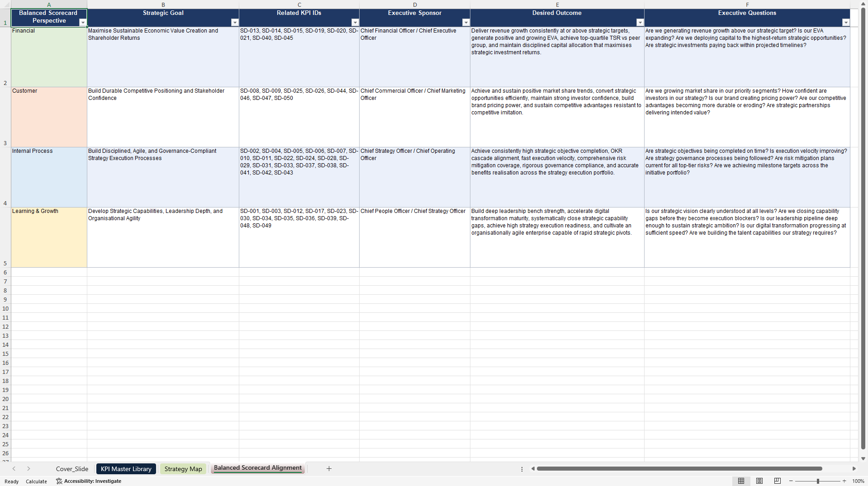The height and width of the screenshot is (486, 868).
Task: Open filter dropdown for Strategic Goal column
Action: point(235,23)
